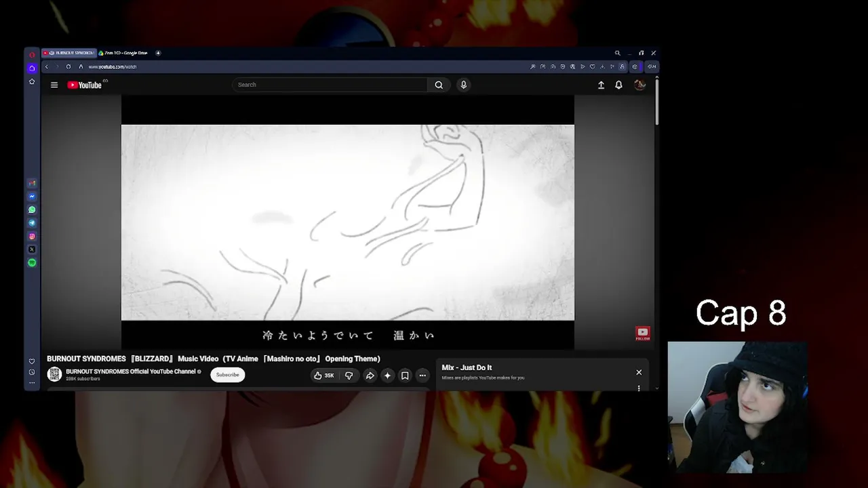Click the highlighted home icon in the browser sidebar
868x488 pixels.
click(x=32, y=68)
